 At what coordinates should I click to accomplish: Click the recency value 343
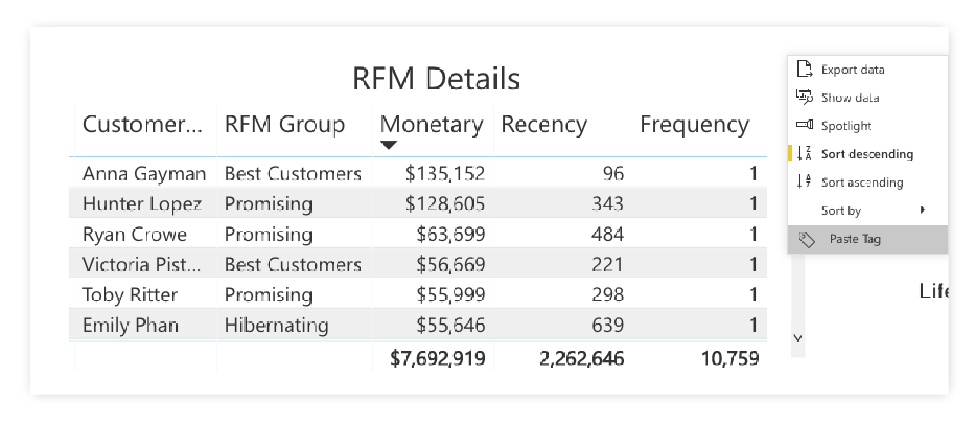[x=608, y=204]
